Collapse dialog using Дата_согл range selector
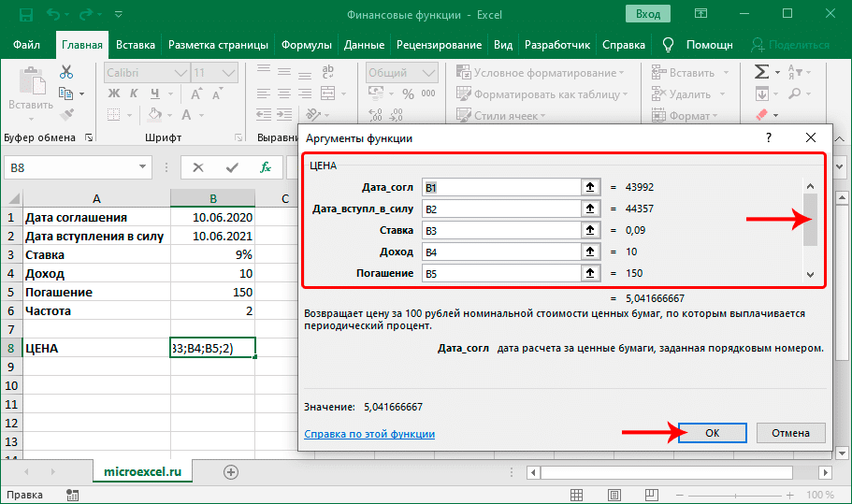 click(x=590, y=187)
